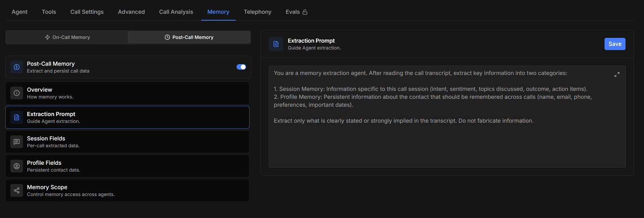
Task: Disable the Post-Call Memory toggle
Action: (x=241, y=67)
